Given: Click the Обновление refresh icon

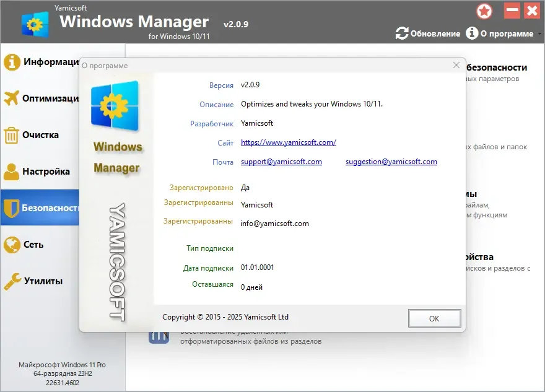Looking at the screenshot, I should tap(402, 33).
